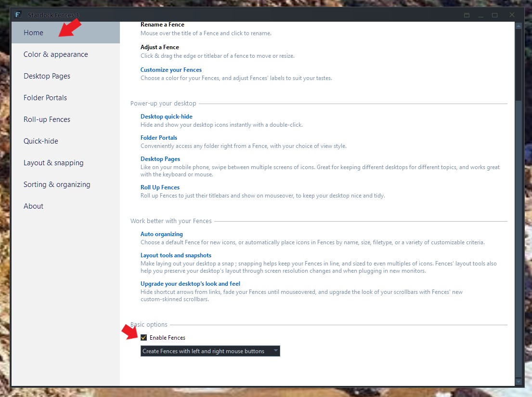
Task: Open the Layout tools and snapshots link
Action: [176, 255]
